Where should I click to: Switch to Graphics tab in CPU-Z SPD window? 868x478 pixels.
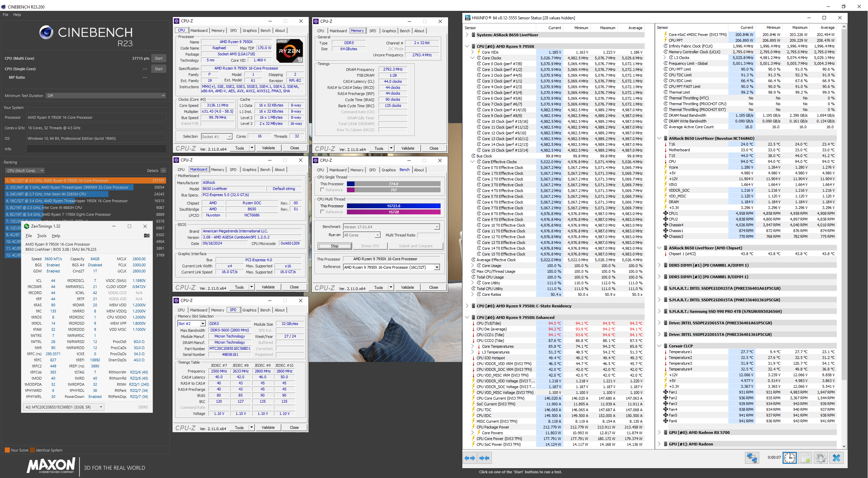click(x=249, y=310)
